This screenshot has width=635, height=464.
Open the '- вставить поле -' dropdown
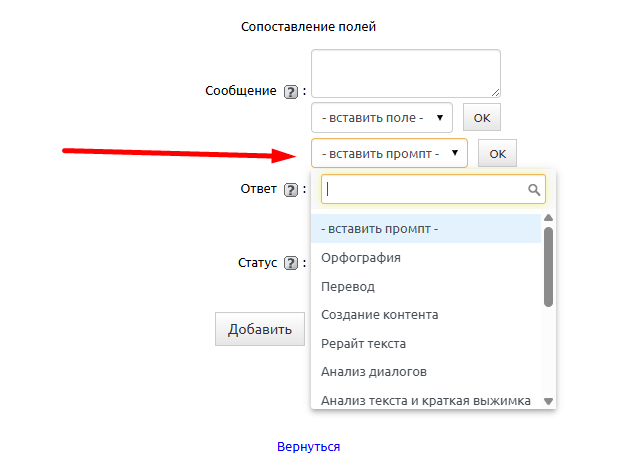coord(382,117)
